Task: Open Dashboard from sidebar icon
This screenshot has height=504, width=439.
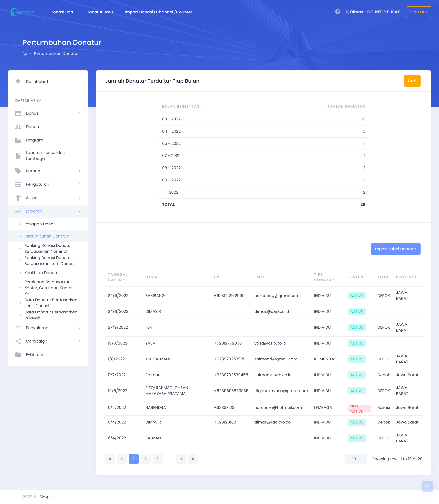Action: [18, 82]
